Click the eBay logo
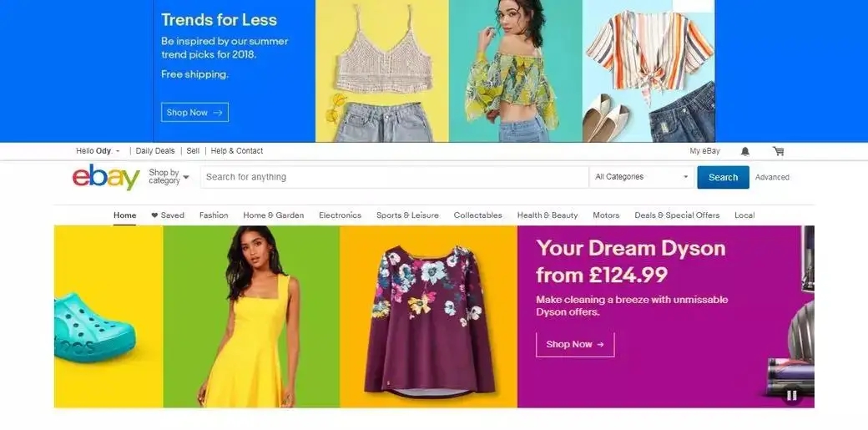Viewport: 868px width, 430px height. [106, 177]
